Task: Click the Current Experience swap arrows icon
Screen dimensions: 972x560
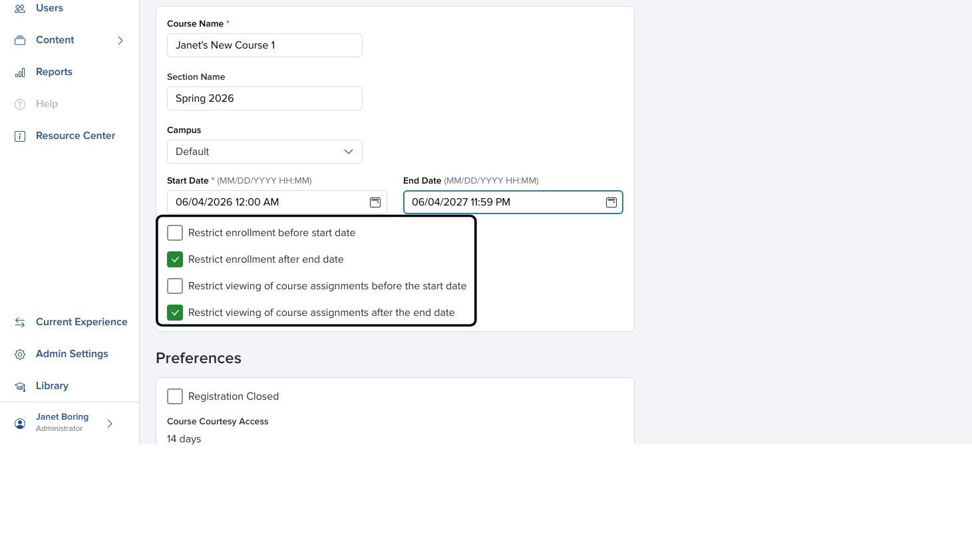Action: [20, 323]
